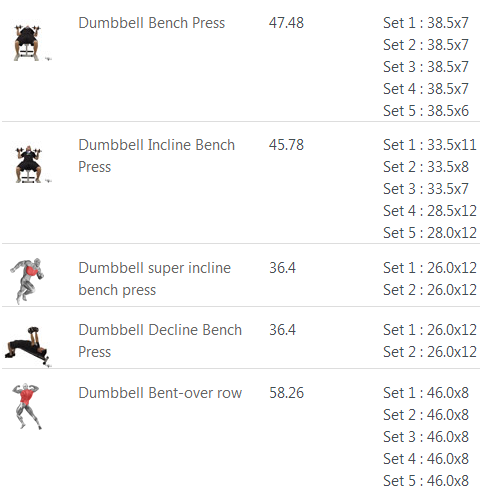The height and width of the screenshot is (491, 493).
Task: Select Set 3 : 33.5x7 entry
Action: coord(426,189)
